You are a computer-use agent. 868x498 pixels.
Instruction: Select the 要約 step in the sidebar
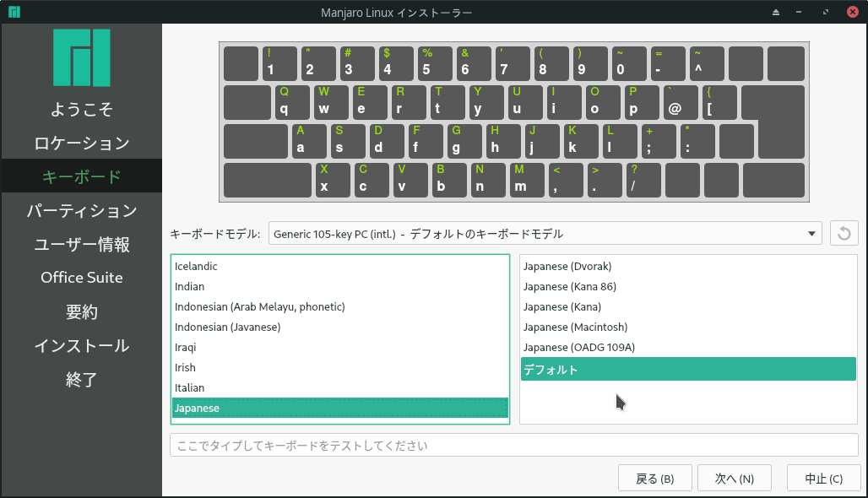[81, 311]
